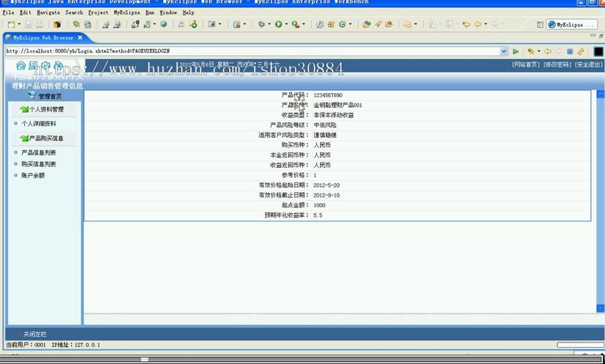This screenshot has height=364, width=605.
Task: Click the green Run launch icon
Action: point(278,24)
